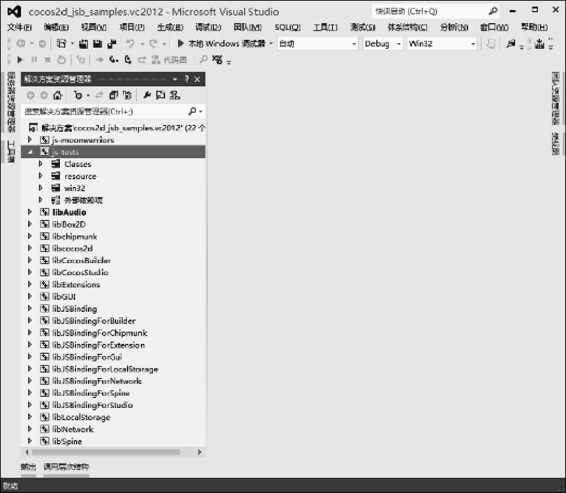
Task: Click the Redo toolbar icon
Action: pyautogui.click(x=153, y=44)
